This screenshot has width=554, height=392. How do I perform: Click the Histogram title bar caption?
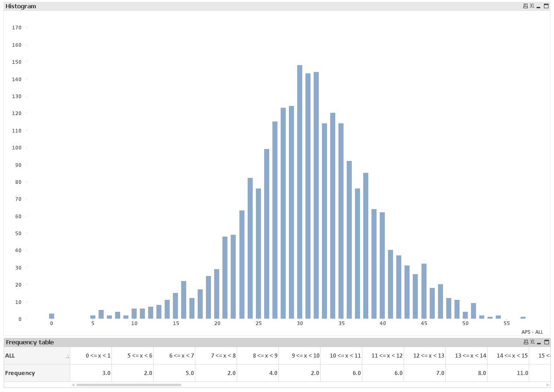click(20, 6)
